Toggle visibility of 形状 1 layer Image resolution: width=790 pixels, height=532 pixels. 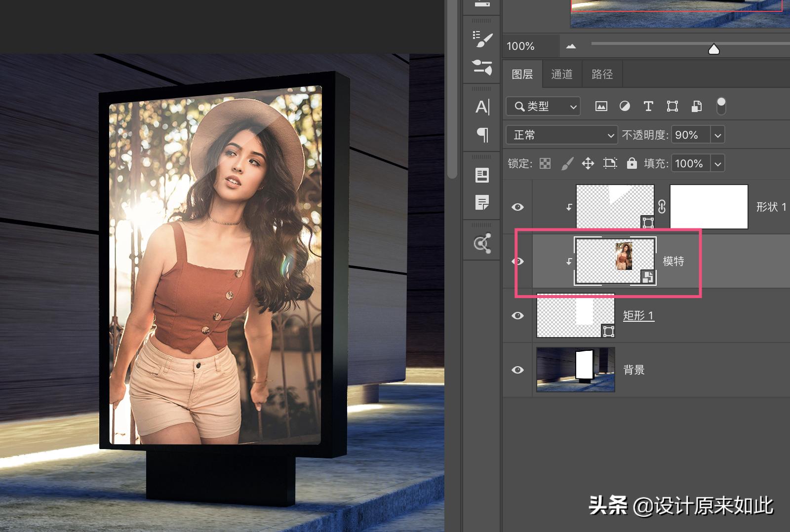pos(517,207)
